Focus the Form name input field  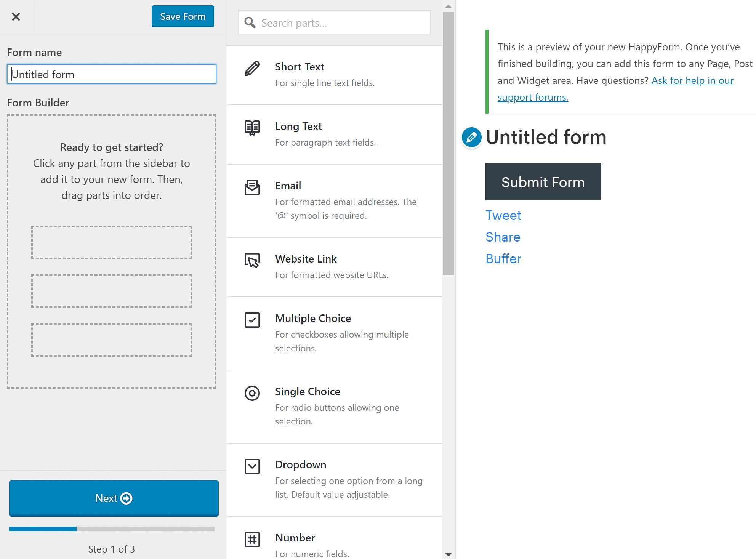coord(112,74)
